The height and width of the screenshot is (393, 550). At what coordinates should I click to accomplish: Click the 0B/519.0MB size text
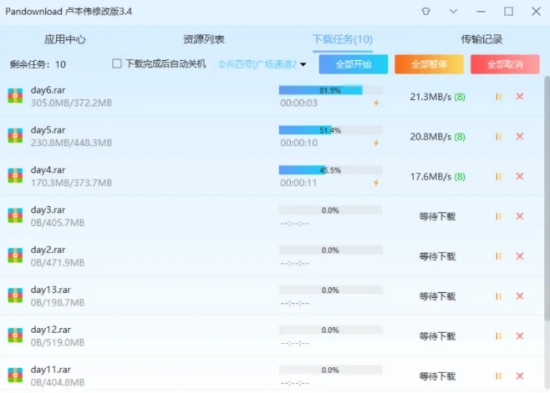[58, 342]
